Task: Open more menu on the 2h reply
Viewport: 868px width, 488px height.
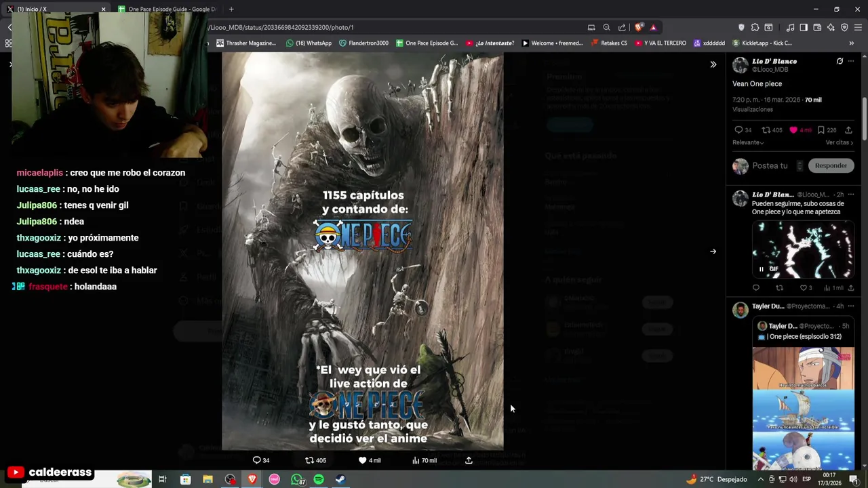Action: pyautogui.click(x=851, y=195)
